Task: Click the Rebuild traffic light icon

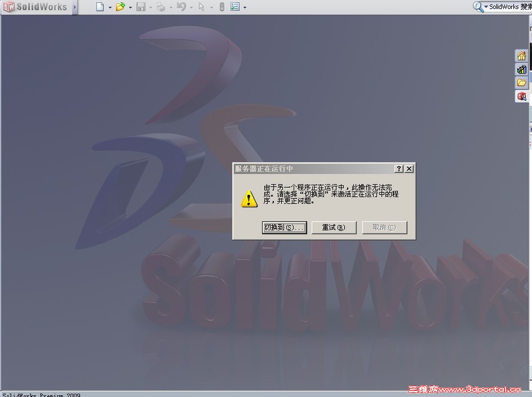Action: [x=222, y=7]
